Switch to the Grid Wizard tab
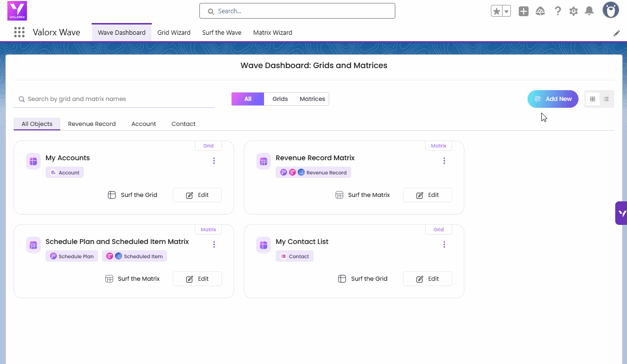Image resolution: width=627 pixels, height=364 pixels. 174,33
